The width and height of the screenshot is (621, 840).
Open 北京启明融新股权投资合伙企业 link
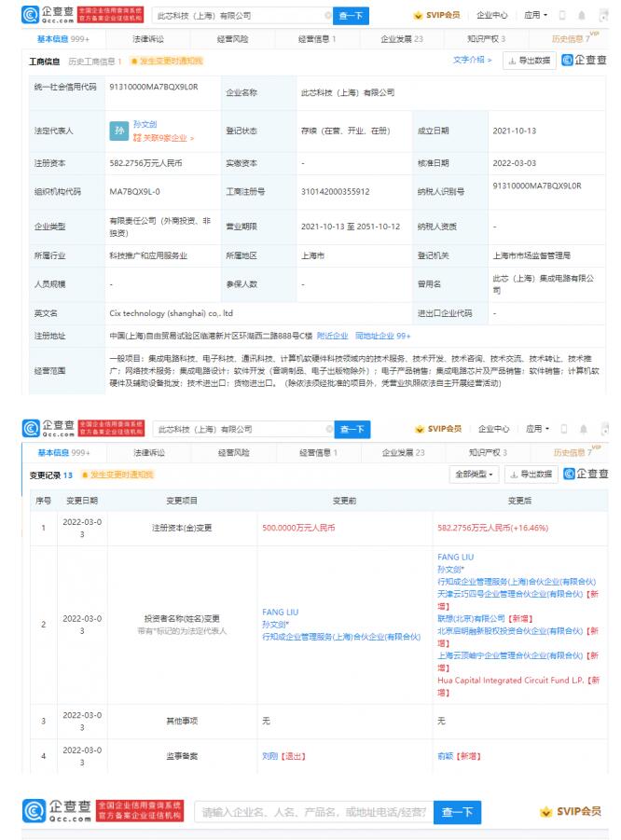click(x=510, y=630)
